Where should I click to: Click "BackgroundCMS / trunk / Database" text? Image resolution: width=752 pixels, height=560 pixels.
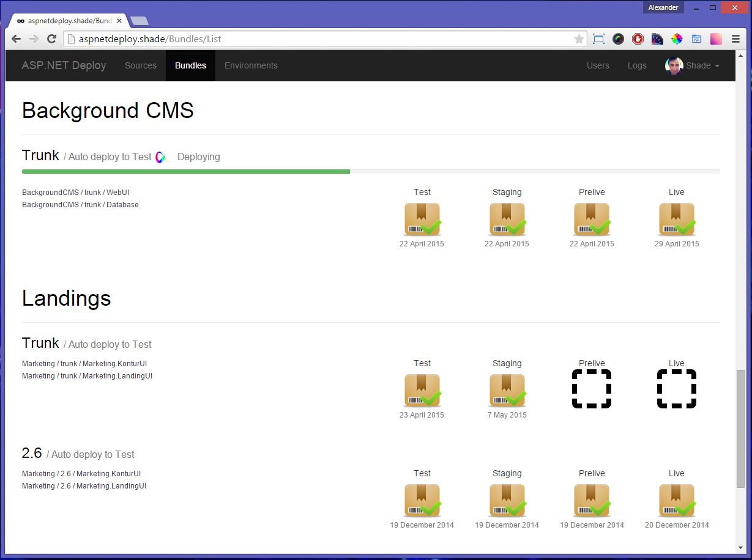[80, 205]
